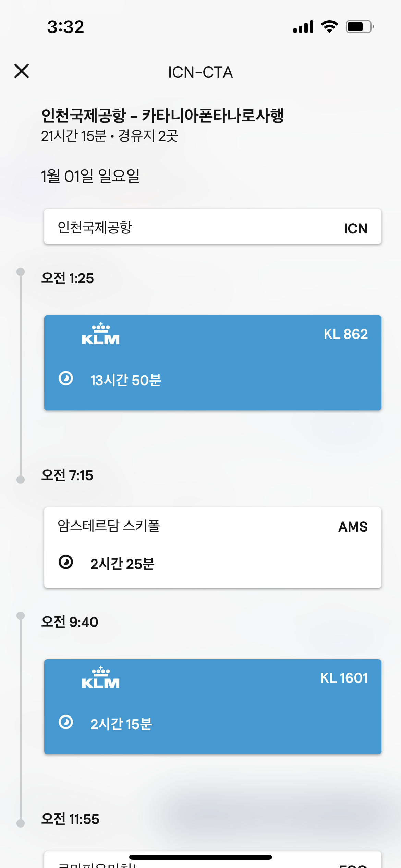401x868 pixels.
Task: Tap the ICN-CTA title header
Action: coord(200,72)
